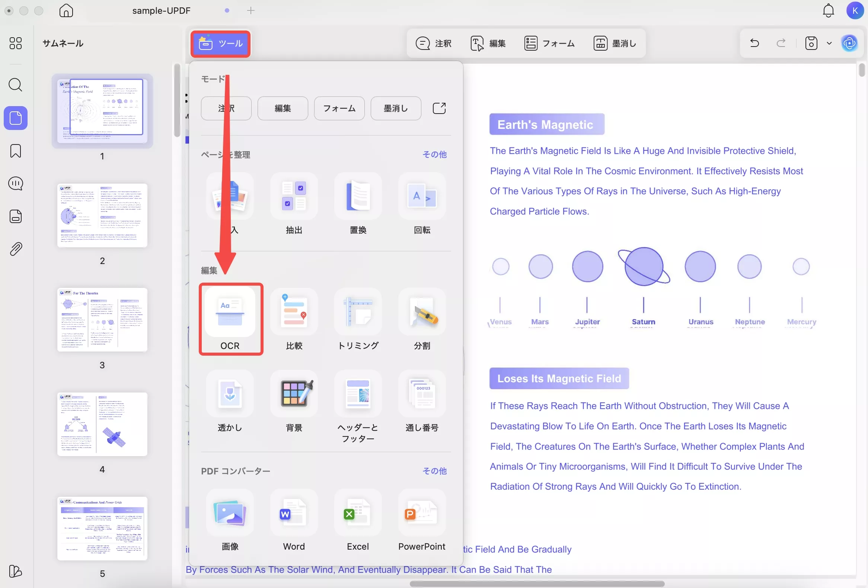Switch to フォーム tab in top toolbar

(x=549, y=43)
